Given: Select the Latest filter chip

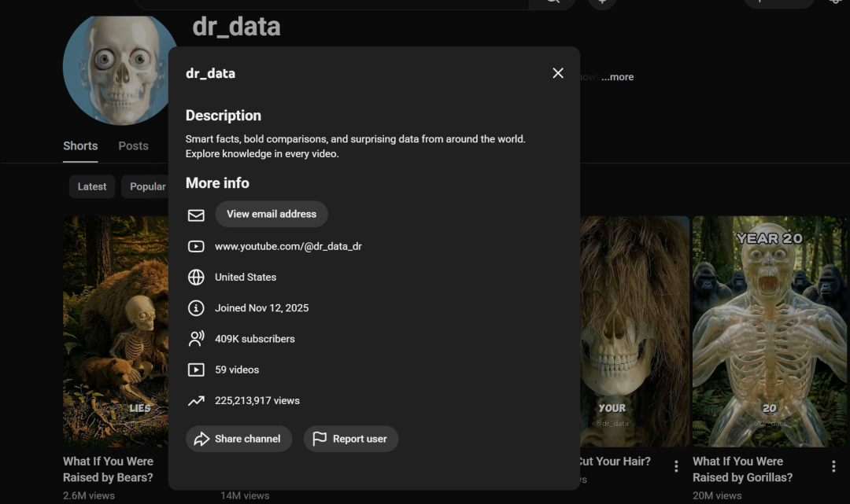Looking at the screenshot, I should coord(91,186).
